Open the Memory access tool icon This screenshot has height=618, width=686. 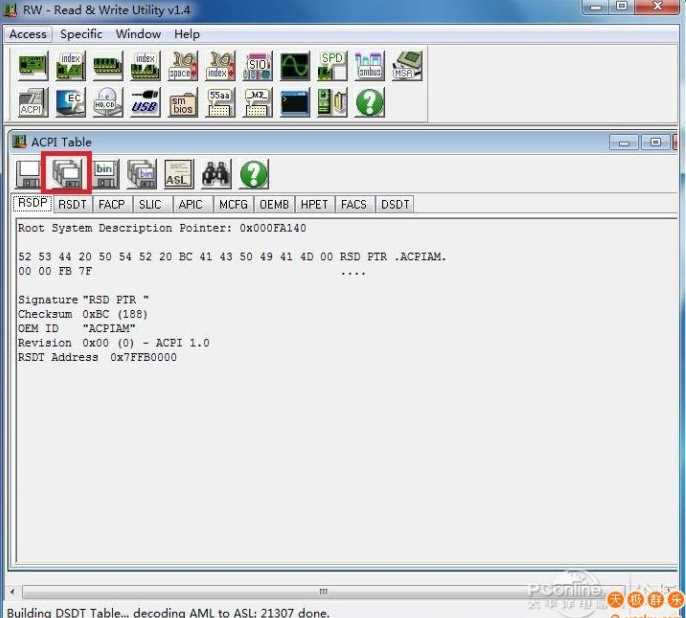[108, 66]
